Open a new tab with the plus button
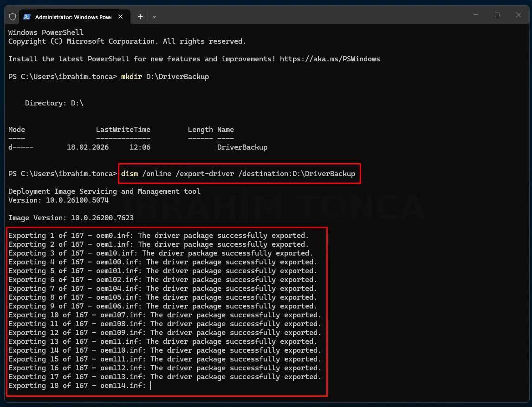The image size is (532, 407). 141,17
